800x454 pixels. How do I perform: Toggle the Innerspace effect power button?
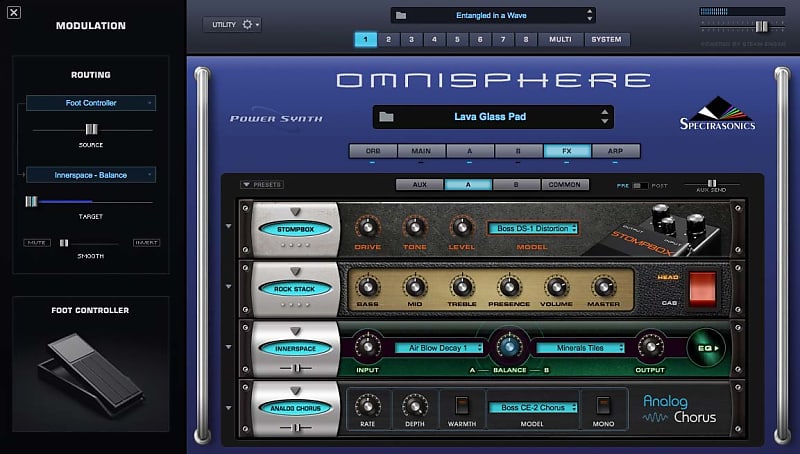click(x=295, y=349)
